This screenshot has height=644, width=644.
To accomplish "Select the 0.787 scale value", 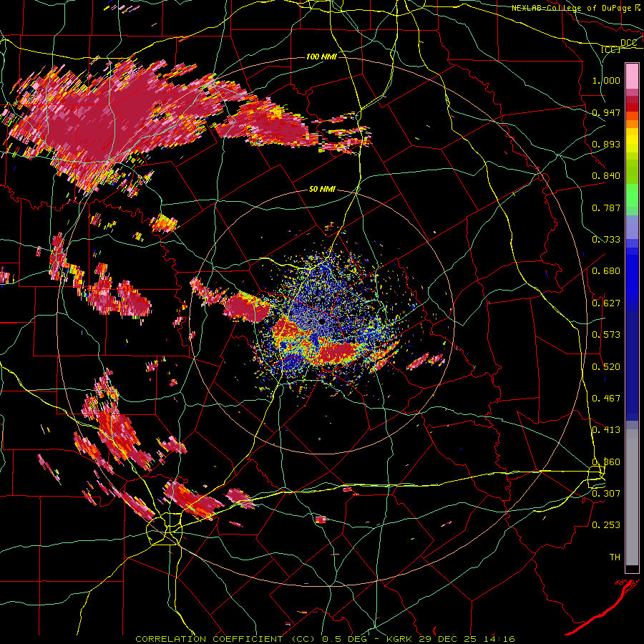I will (606, 208).
